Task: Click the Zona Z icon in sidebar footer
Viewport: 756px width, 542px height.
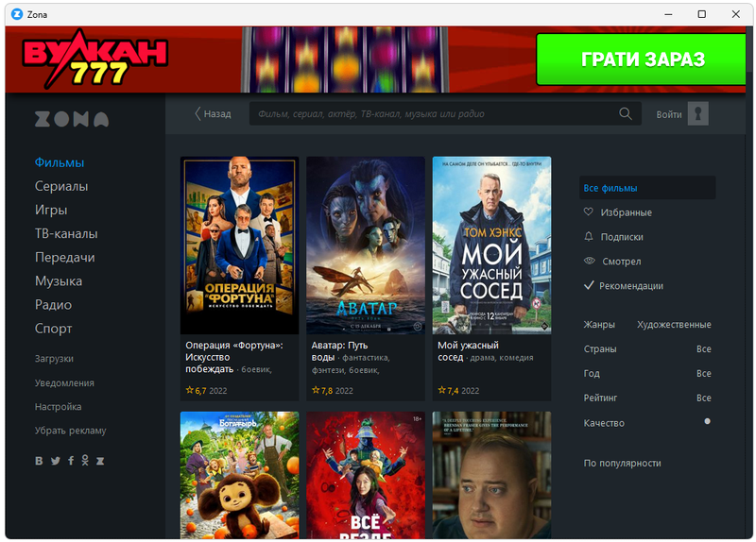Action: point(100,461)
